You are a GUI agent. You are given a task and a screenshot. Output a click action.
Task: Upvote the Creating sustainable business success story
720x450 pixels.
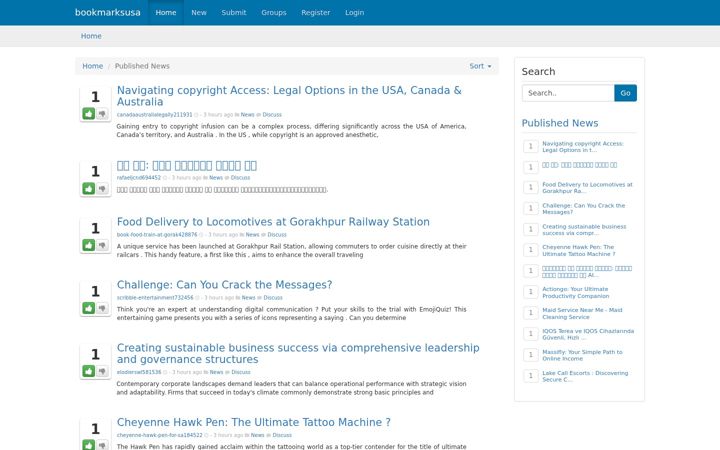[89, 371]
